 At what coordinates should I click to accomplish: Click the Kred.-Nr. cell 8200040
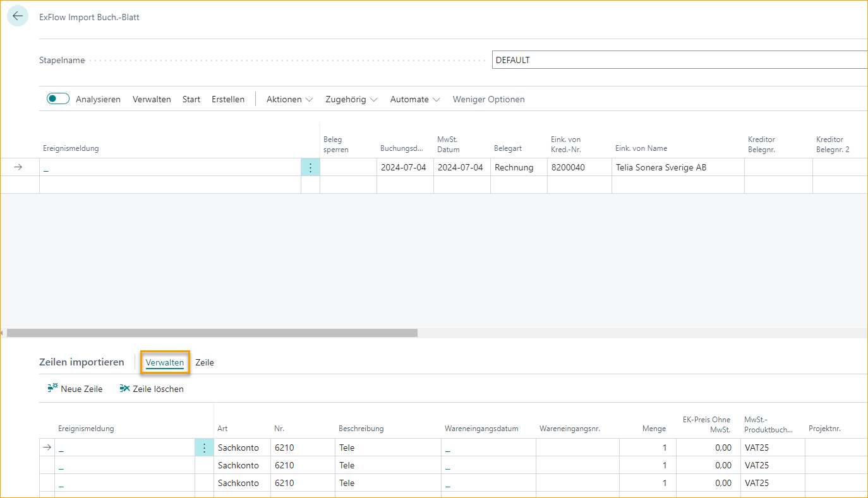(x=579, y=167)
